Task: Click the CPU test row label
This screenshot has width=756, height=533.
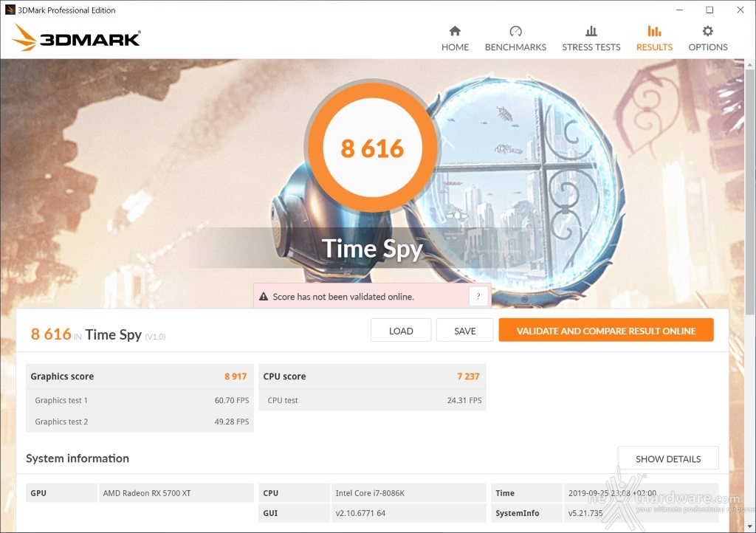Action: coord(283,400)
